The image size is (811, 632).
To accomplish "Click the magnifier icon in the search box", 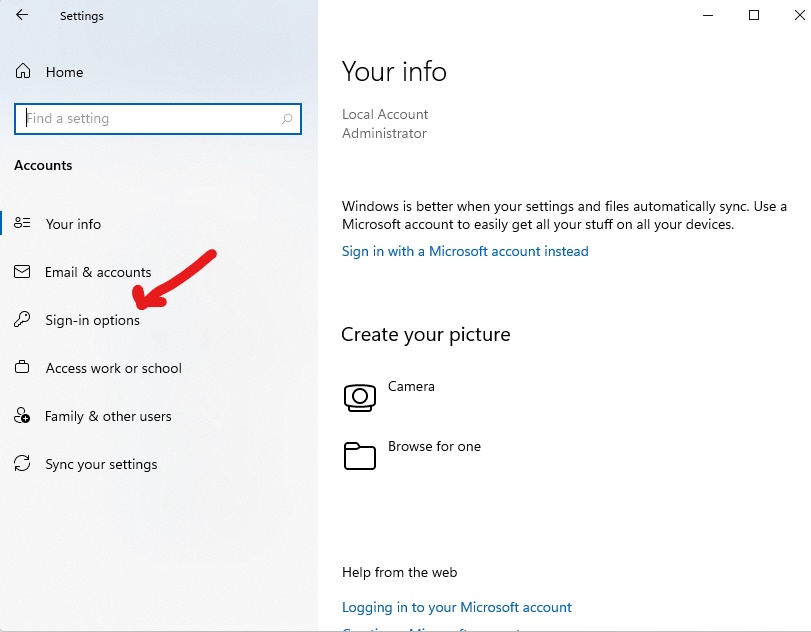I will tap(288, 119).
